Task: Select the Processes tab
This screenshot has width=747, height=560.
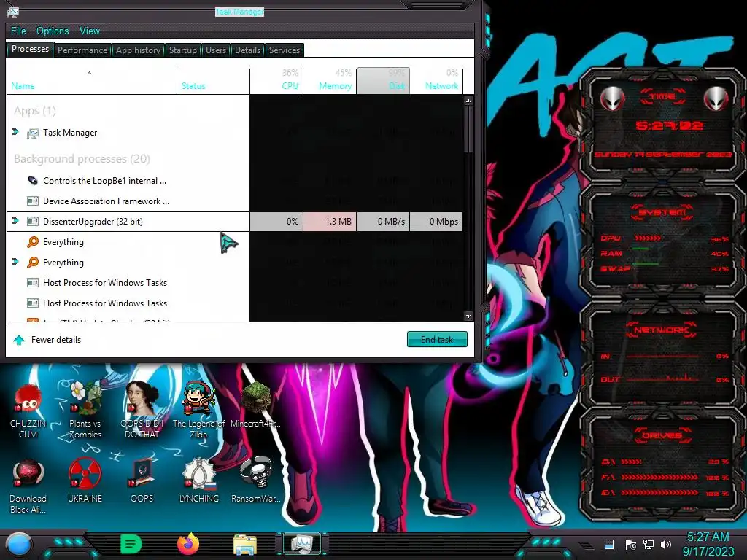Action: point(30,49)
